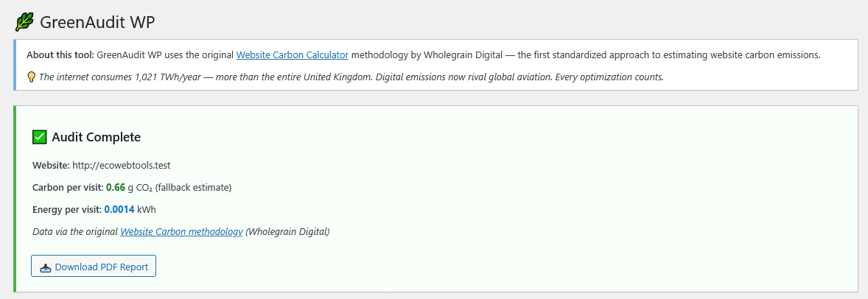Click the 'Carbon per visit:' label
The image size is (868, 299).
click(68, 187)
